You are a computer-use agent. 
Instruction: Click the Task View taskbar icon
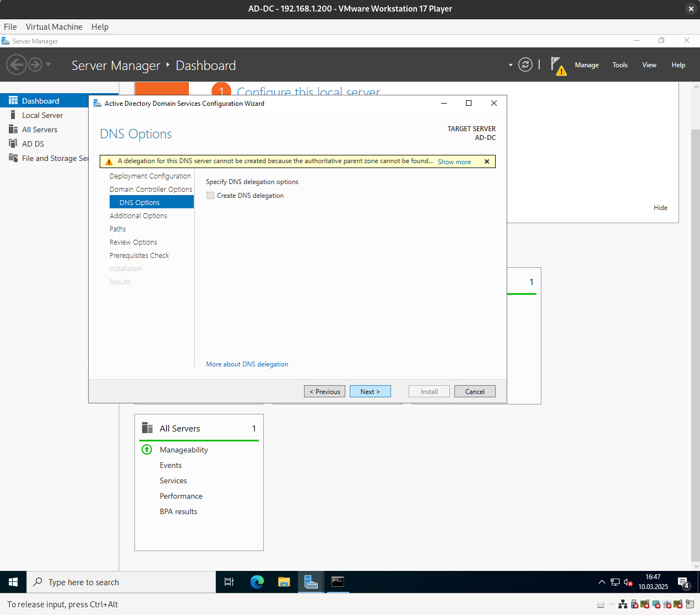click(229, 582)
